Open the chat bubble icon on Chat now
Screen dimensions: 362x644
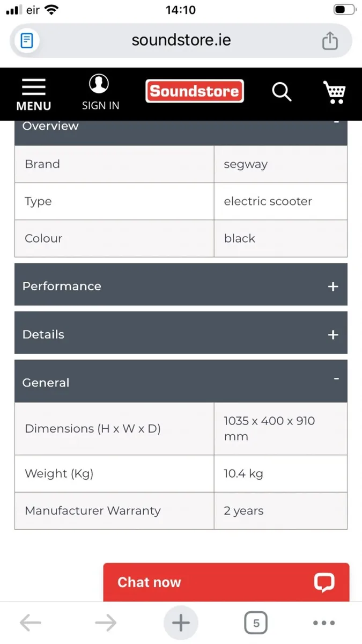[324, 582]
